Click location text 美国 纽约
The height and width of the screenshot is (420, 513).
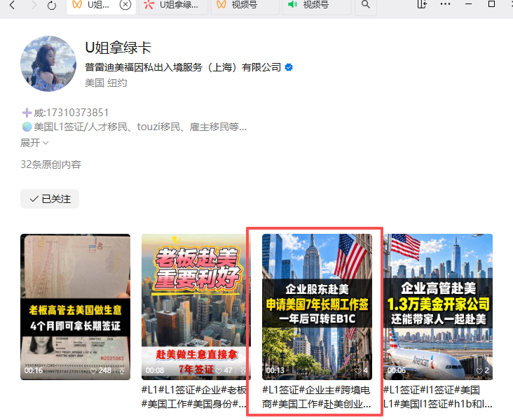pos(106,83)
